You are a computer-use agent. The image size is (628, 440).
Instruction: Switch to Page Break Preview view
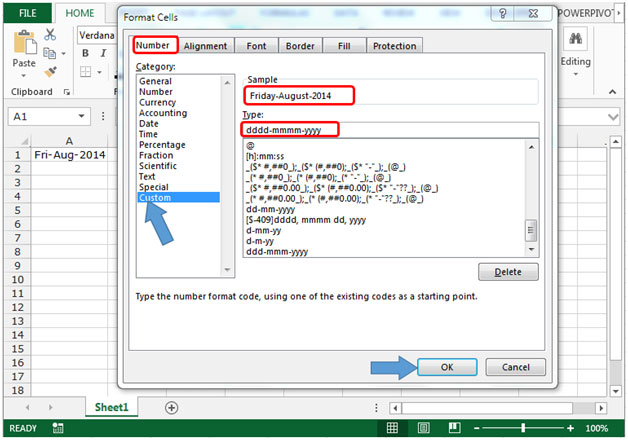(x=454, y=428)
